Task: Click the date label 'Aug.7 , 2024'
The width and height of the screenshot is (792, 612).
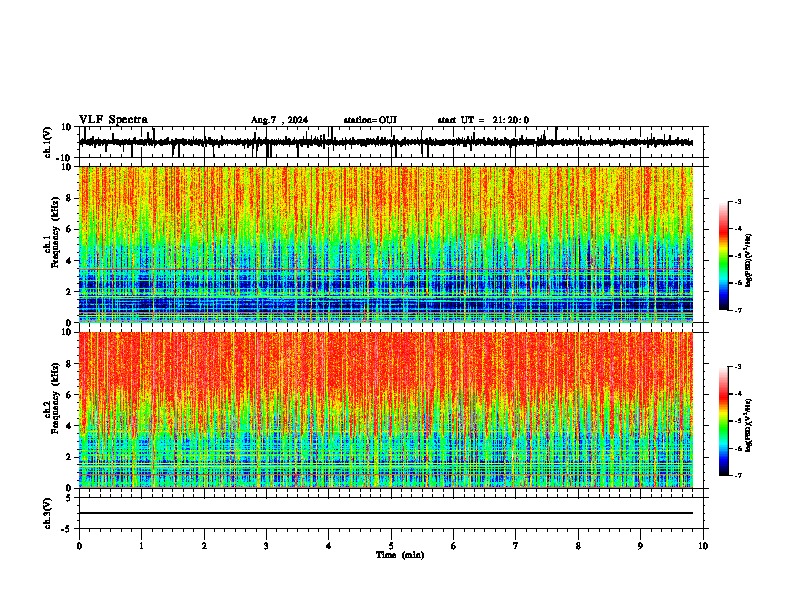Action: [279, 120]
